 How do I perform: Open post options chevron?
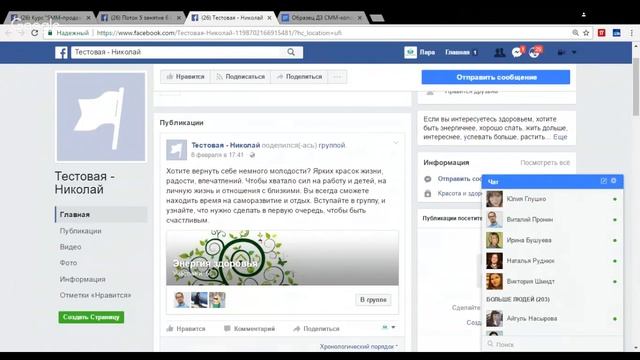pyautogui.click(x=396, y=143)
